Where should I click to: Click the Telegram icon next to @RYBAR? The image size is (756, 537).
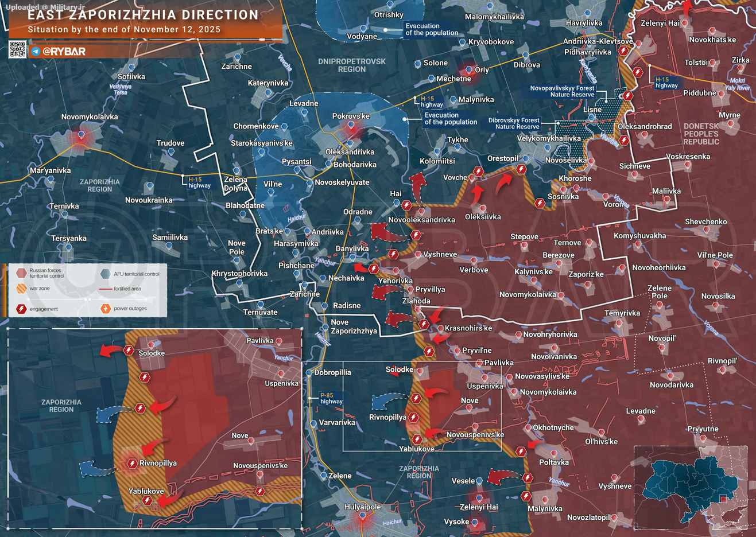[36, 52]
